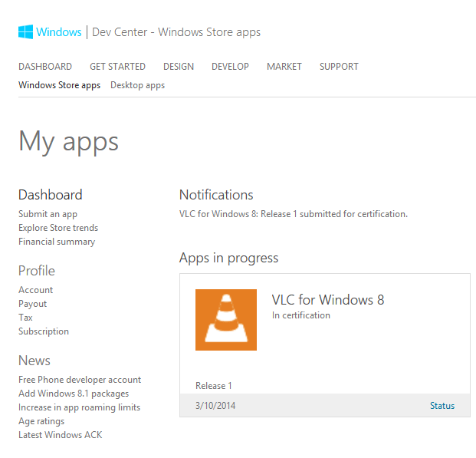The image size is (476, 458).
Task: Open Explore Store trends link
Action: point(58,228)
